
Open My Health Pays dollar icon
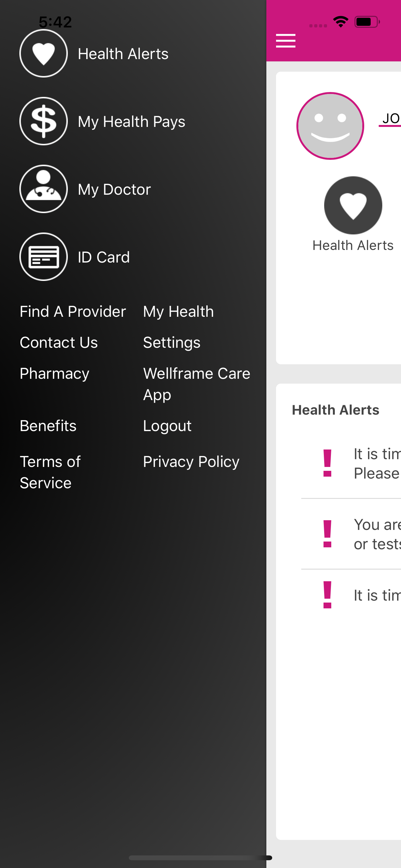click(x=44, y=121)
